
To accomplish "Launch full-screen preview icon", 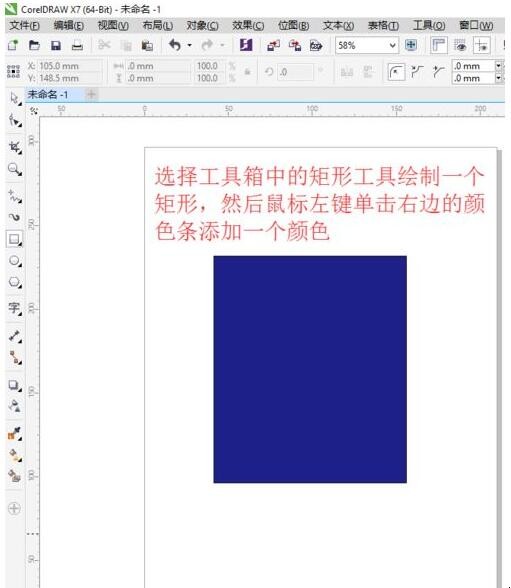I will [x=411, y=45].
